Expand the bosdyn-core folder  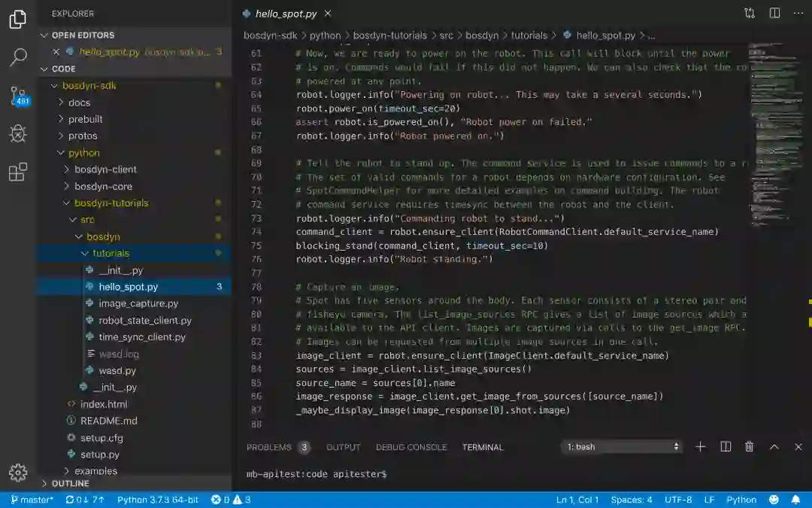click(x=134, y=186)
